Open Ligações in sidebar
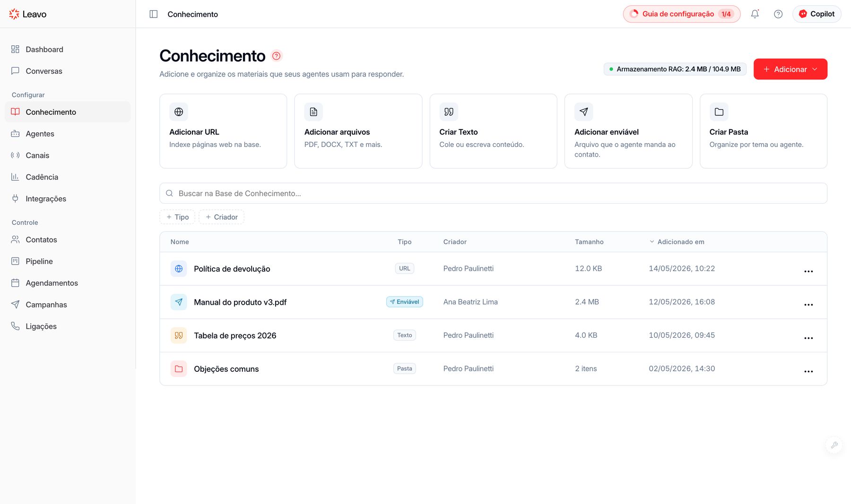 click(68, 326)
